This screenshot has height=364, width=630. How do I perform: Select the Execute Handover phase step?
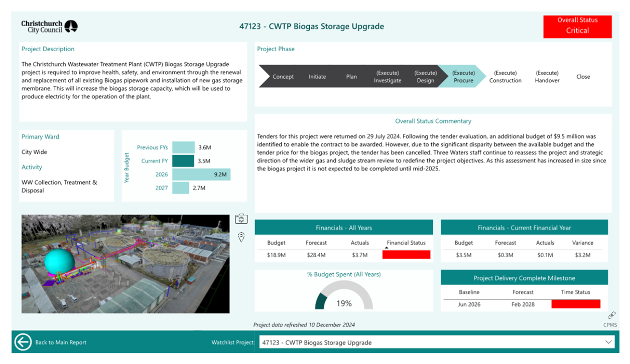547,77
